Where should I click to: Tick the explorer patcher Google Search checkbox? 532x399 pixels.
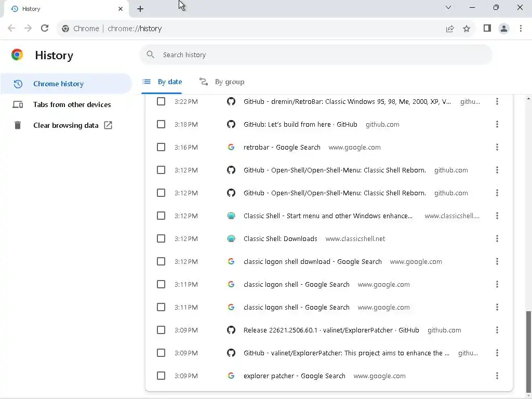point(161,376)
